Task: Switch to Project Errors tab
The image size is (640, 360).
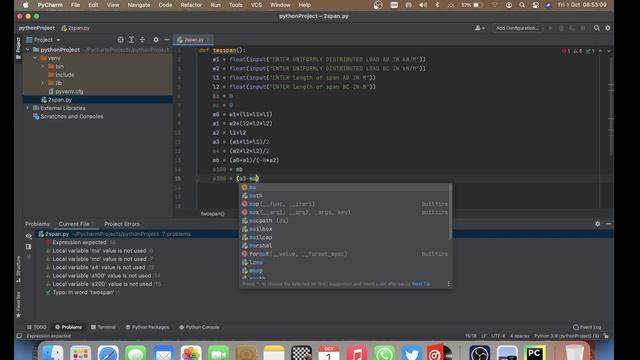Action: [122, 224]
